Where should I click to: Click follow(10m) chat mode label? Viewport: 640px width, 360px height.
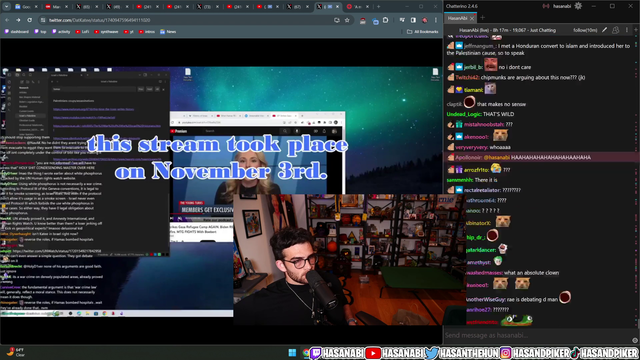coord(585,30)
